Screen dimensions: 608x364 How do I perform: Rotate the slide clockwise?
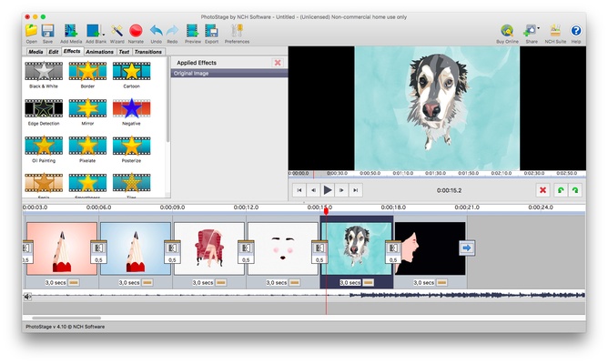coord(575,190)
